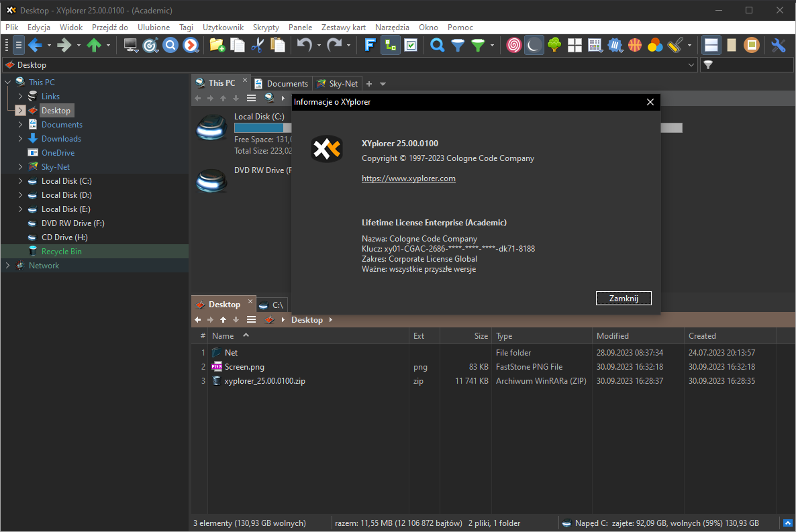Toggle dark mode with the moon icon

[534, 46]
